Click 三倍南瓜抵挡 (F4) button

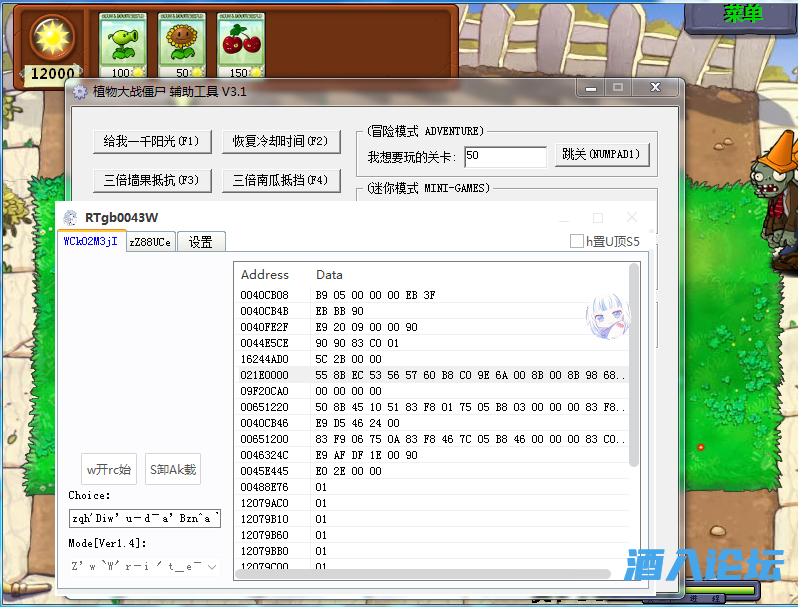click(x=281, y=181)
